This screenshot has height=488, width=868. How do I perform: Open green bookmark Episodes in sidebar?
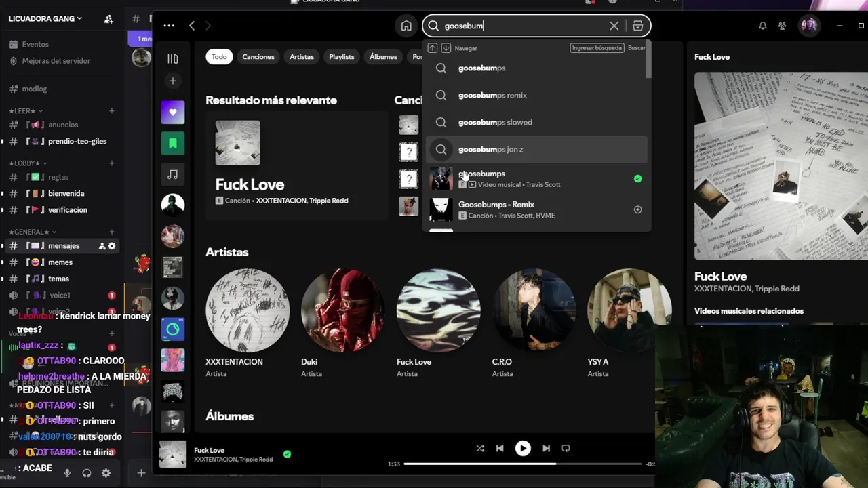coord(173,143)
